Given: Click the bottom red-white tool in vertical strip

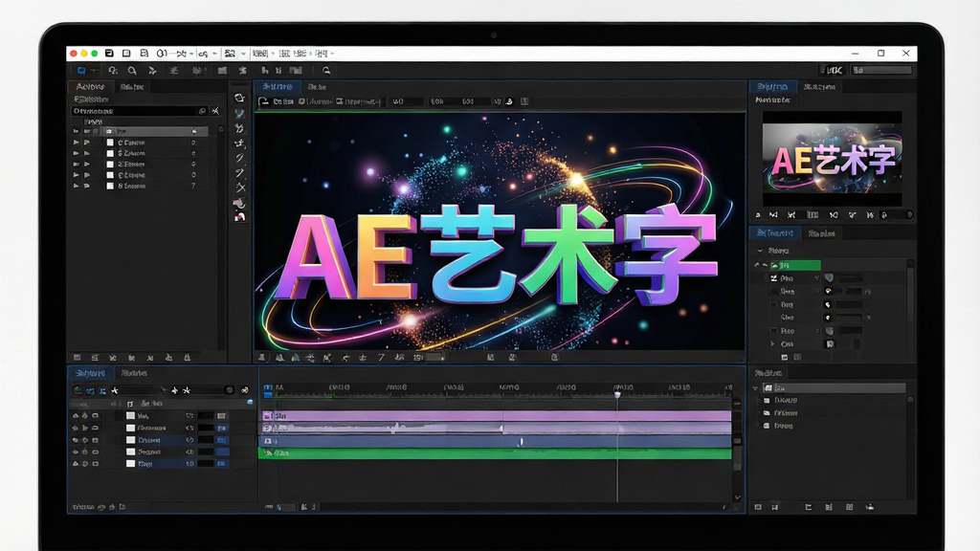Looking at the screenshot, I should coord(239,217).
